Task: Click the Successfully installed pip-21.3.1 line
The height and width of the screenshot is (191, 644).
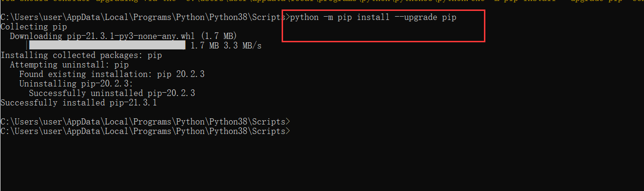Action: point(79,103)
